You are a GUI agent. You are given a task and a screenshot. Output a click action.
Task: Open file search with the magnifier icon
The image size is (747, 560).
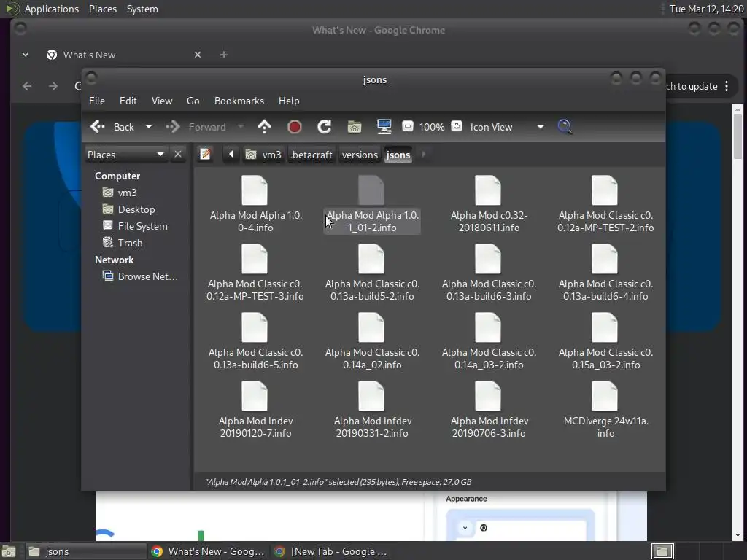(x=565, y=127)
